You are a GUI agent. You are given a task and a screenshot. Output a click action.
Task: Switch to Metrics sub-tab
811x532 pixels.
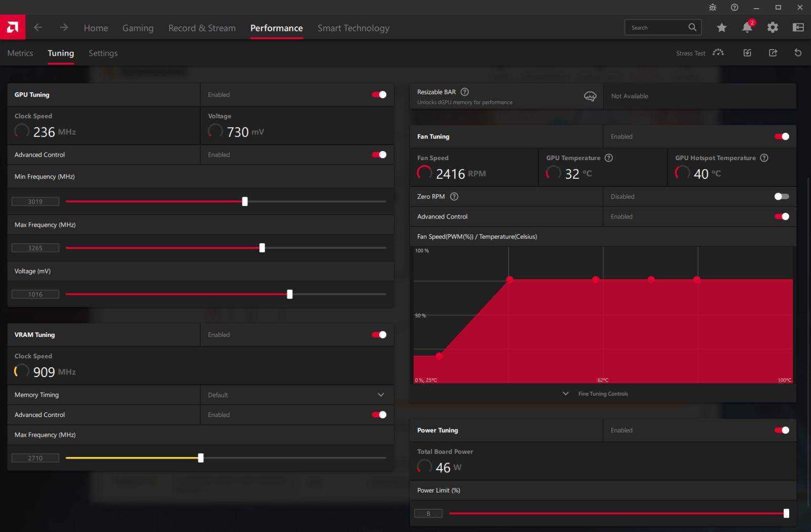(x=20, y=53)
